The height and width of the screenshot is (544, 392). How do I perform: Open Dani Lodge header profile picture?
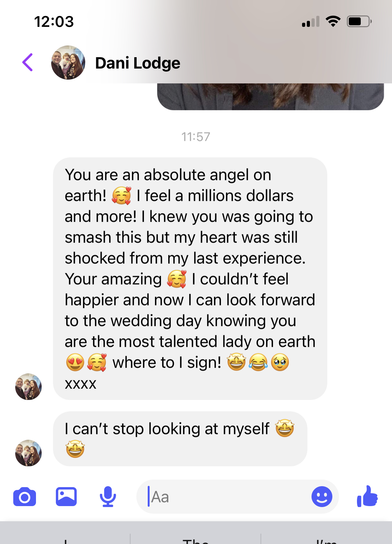click(68, 63)
